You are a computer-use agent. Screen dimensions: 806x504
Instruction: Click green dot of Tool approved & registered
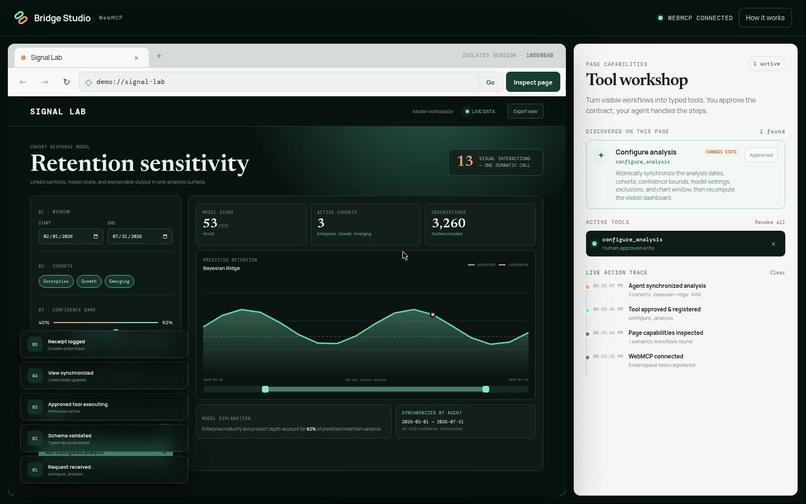(588, 310)
